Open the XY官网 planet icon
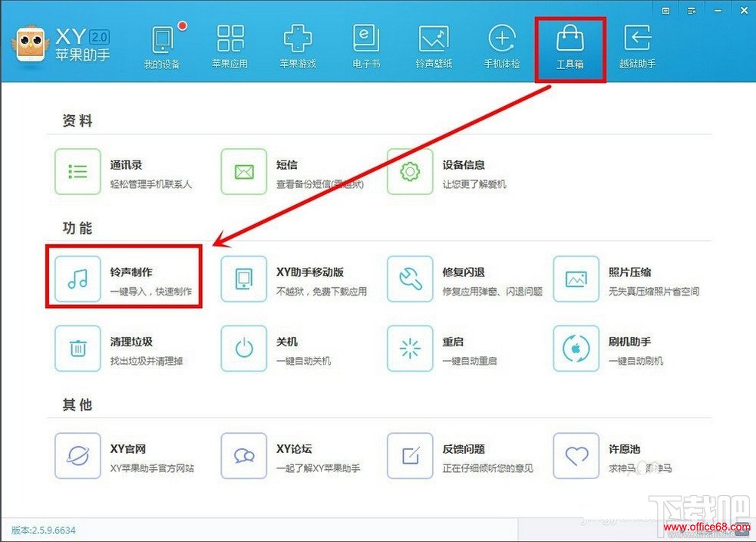Image resolution: width=756 pixels, height=542 pixels. point(78,456)
